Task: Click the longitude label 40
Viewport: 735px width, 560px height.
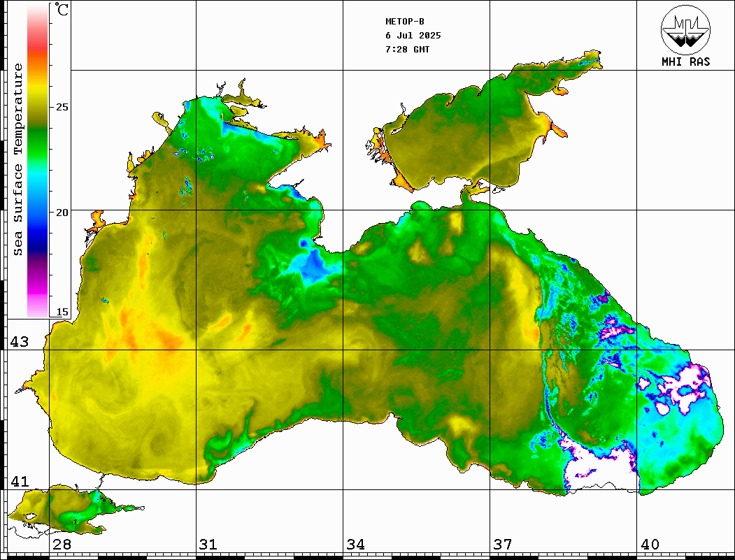Action: tap(650, 544)
